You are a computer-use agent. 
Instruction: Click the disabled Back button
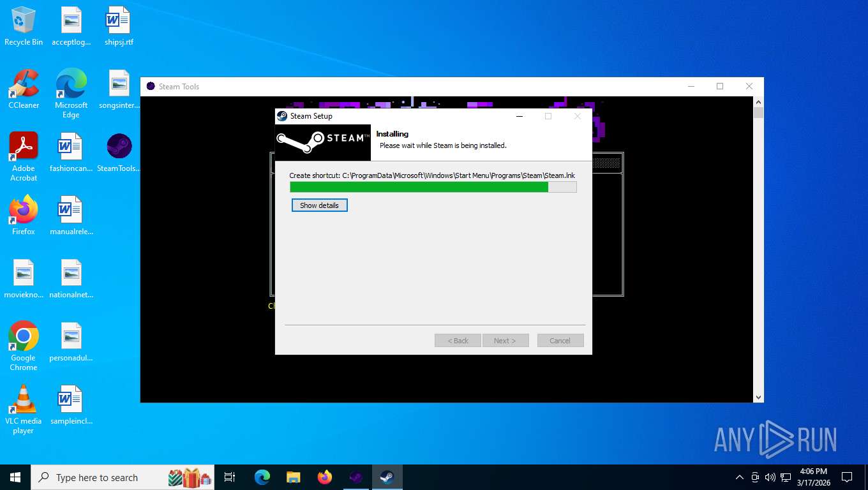[x=458, y=341]
